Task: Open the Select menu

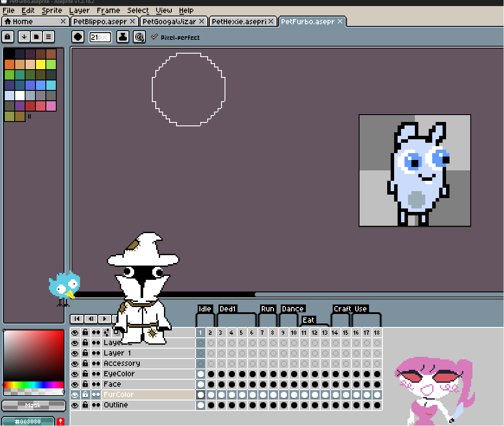Action: (x=138, y=11)
